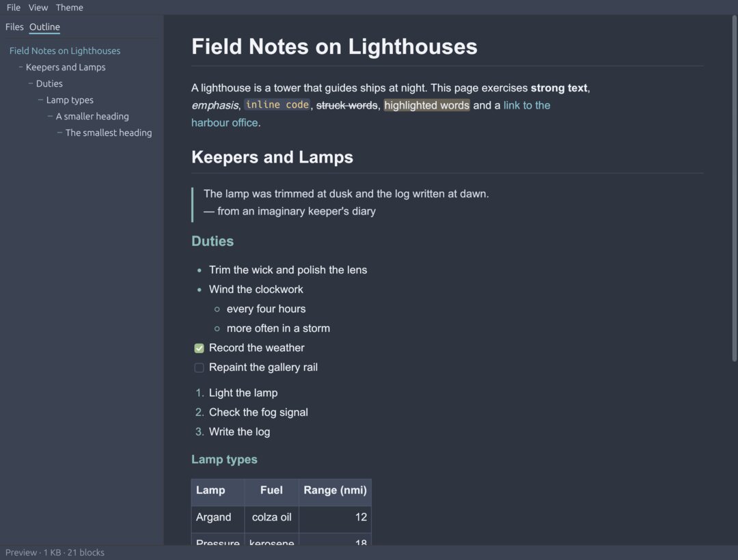
Task: Open the Theme menu
Action: point(69,8)
